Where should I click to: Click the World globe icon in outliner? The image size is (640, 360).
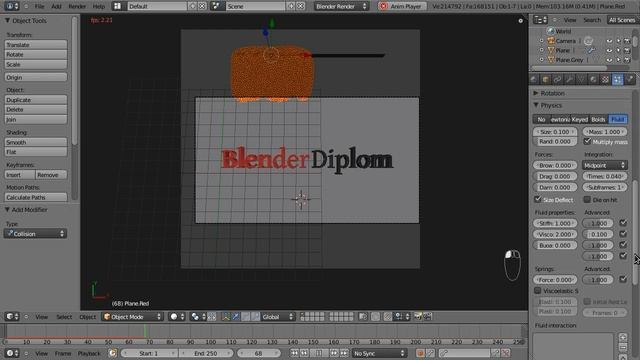point(551,31)
